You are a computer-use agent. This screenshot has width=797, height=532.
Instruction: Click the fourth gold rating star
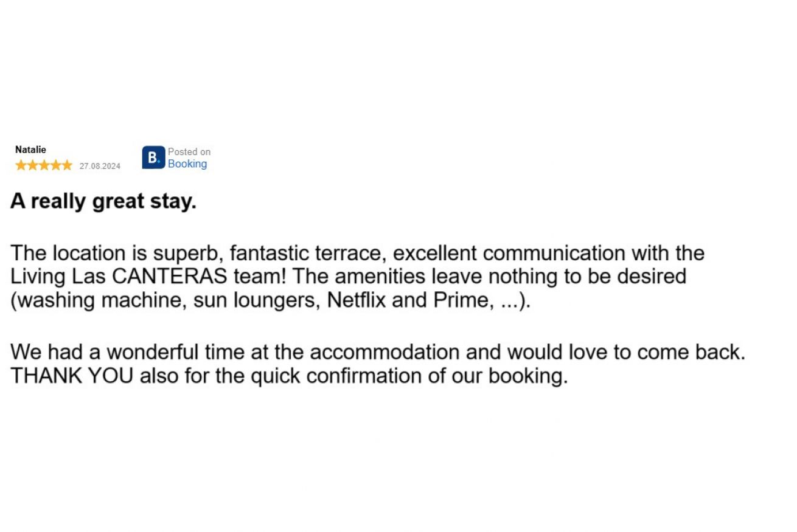(55, 165)
